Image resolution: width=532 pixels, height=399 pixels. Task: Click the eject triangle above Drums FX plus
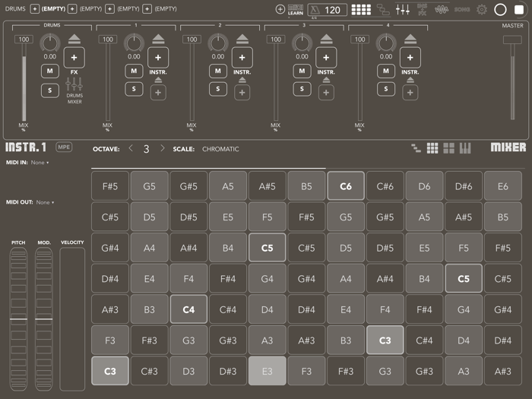click(74, 39)
